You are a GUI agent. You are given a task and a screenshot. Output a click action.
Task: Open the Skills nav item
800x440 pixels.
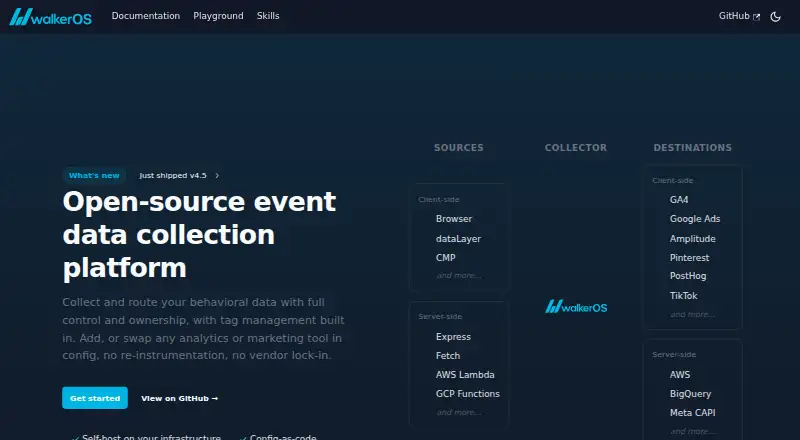[268, 16]
